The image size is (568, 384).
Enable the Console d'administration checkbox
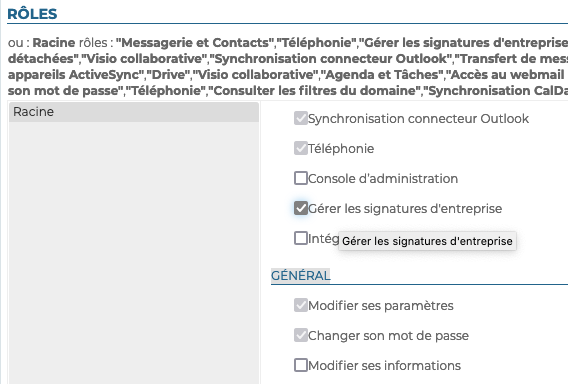(301, 178)
